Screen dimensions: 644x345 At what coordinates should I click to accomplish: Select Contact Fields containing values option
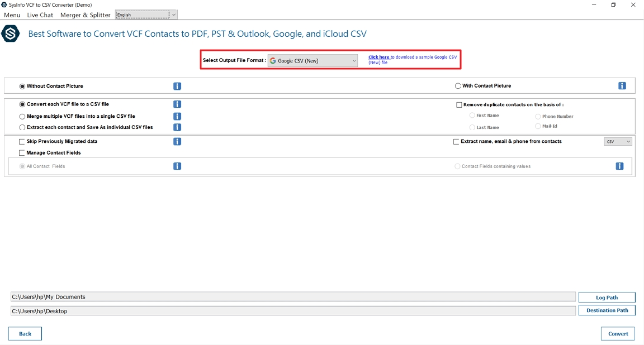tap(457, 166)
